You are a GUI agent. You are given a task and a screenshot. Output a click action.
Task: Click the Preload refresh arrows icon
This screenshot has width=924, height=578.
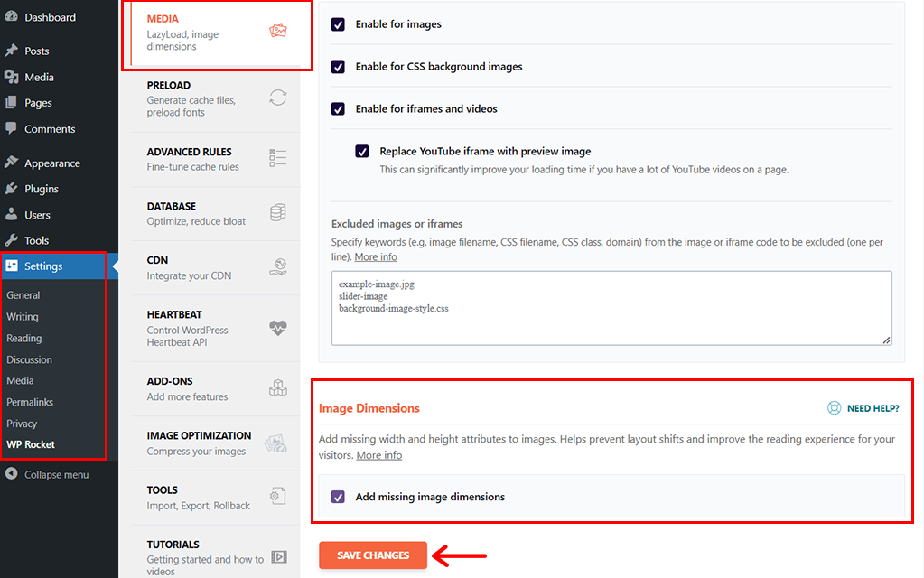[x=278, y=98]
